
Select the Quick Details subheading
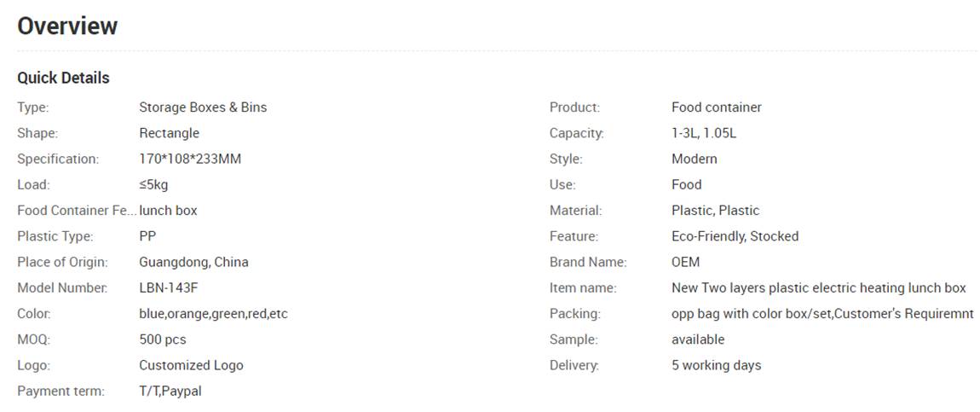pos(63,78)
